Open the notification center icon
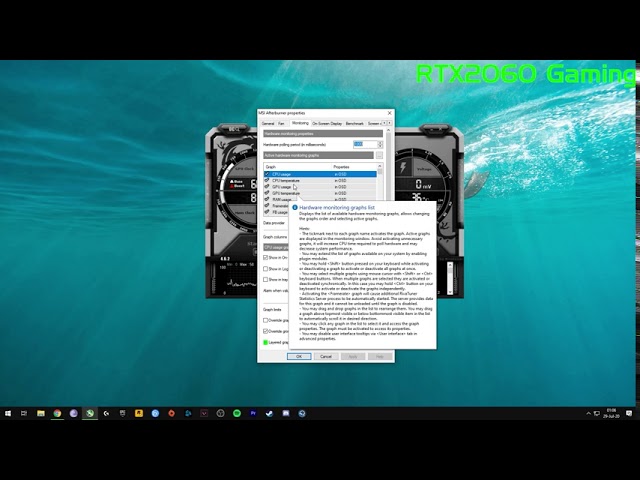The image size is (640, 480). pyautogui.click(x=629, y=413)
